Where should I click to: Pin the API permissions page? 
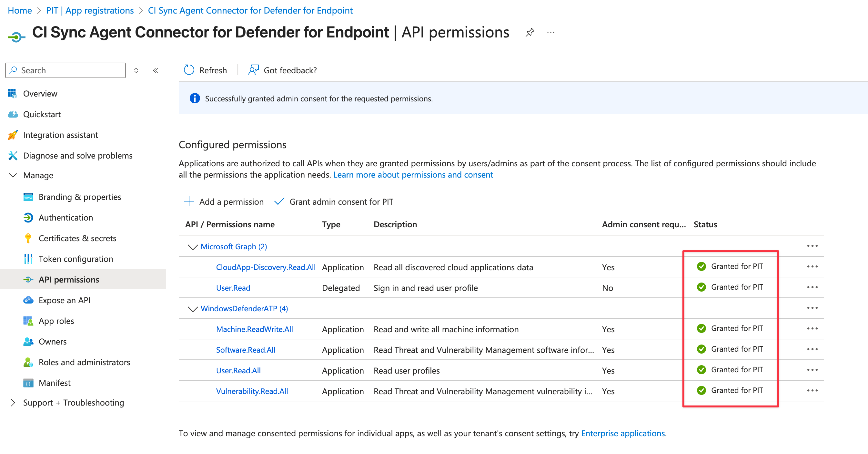tap(530, 32)
